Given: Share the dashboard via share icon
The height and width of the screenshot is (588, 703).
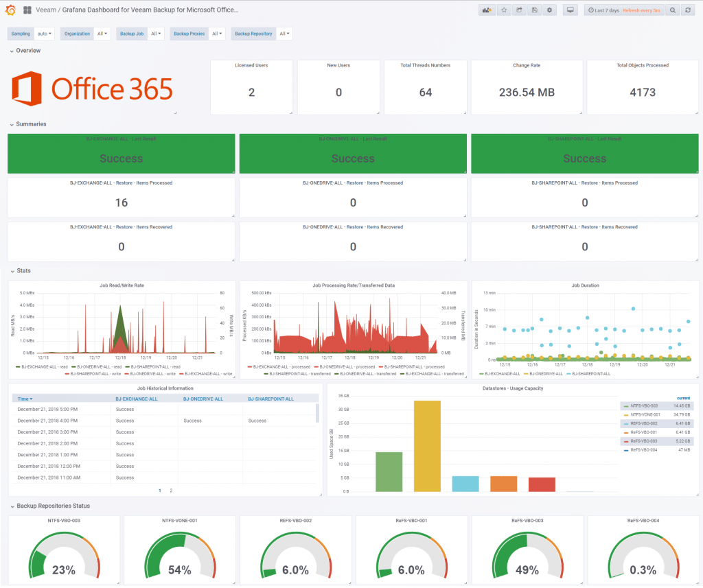Looking at the screenshot, I should [x=519, y=10].
